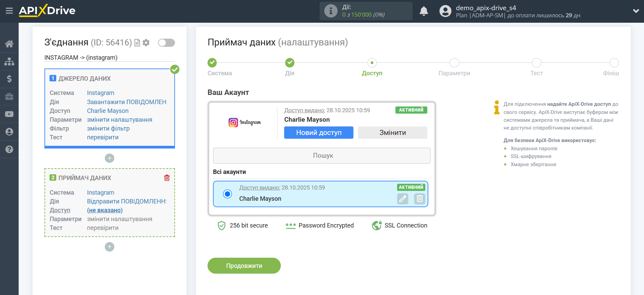Open the help question mark icon
Image resolution: width=644 pixels, height=295 pixels.
(x=9, y=150)
